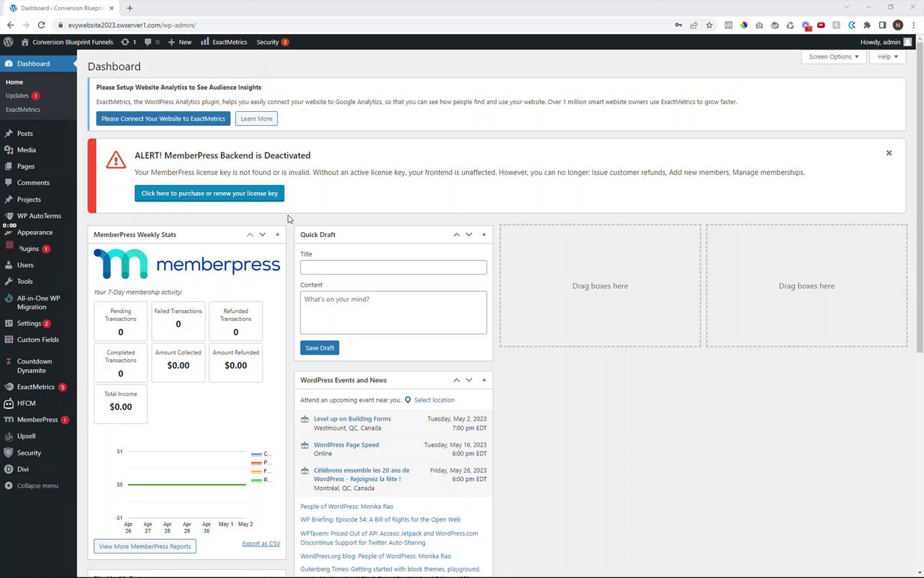Move MemberPress Weekly Stats box down
Screen dimensions: 924x578
[263, 235]
